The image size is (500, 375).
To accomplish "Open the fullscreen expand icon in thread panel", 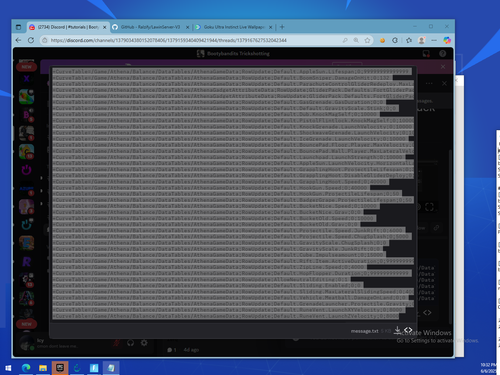I will [429, 207].
